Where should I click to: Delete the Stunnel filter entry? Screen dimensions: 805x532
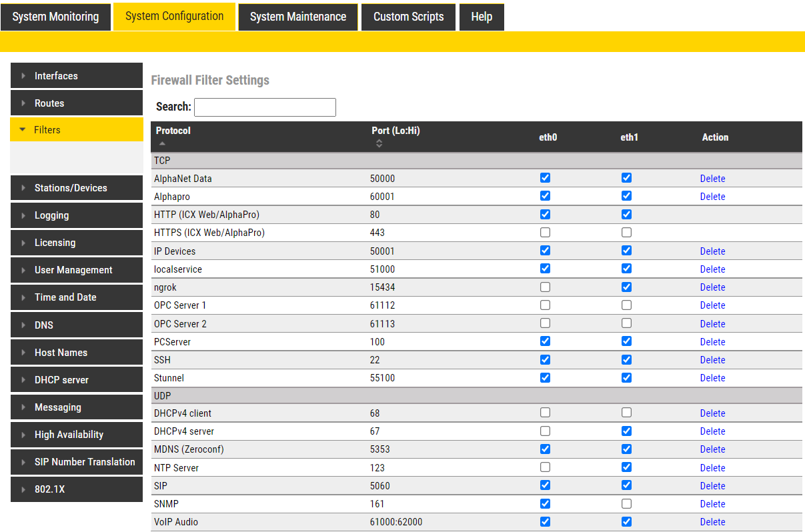click(x=712, y=378)
